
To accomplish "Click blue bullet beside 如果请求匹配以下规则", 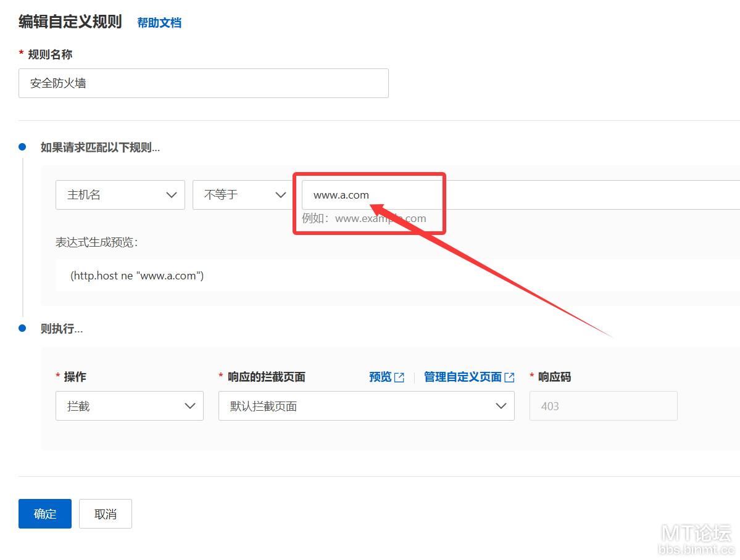I will coord(22,147).
